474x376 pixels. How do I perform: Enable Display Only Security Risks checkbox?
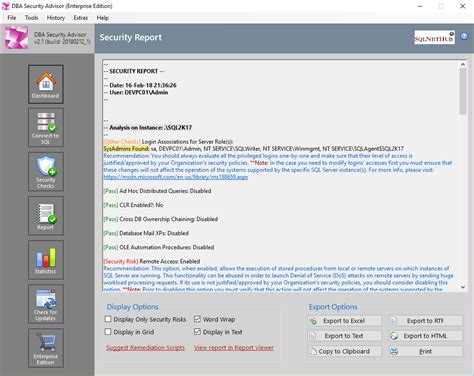click(x=108, y=319)
